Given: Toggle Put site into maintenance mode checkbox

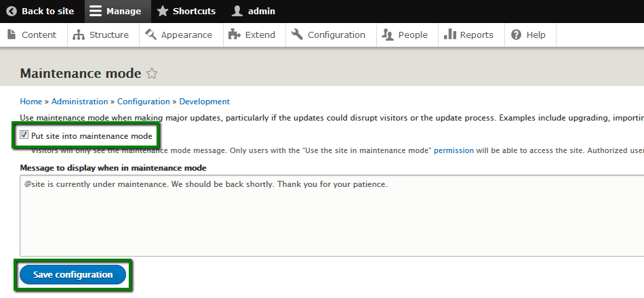Looking at the screenshot, I should (24, 135).
